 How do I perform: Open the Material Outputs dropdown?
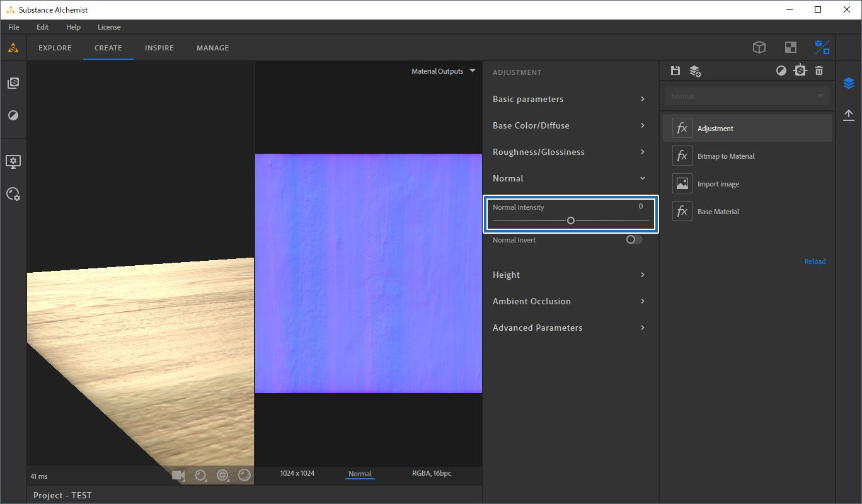443,71
